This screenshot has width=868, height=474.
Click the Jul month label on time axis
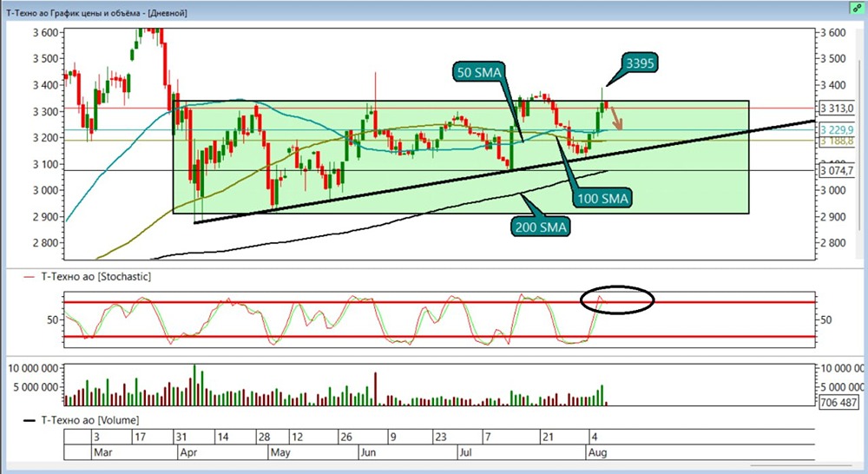[465, 452]
